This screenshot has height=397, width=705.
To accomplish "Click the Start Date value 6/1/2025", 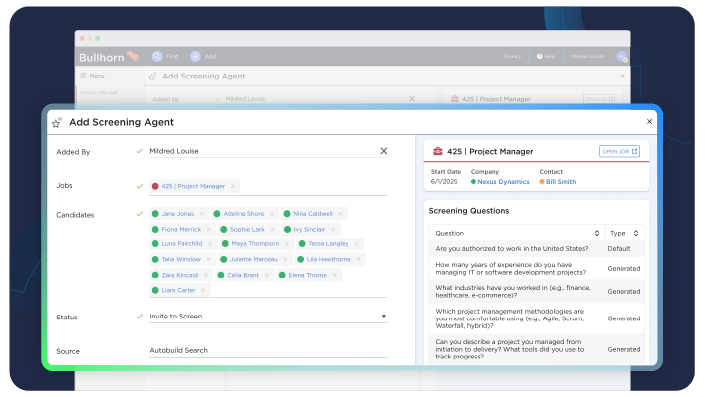I will tap(444, 182).
